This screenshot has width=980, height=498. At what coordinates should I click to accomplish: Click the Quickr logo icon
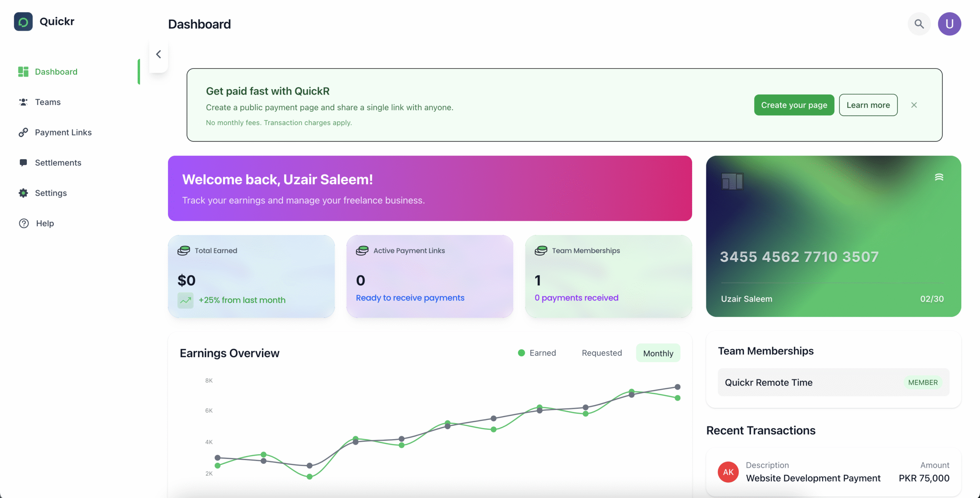(x=23, y=22)
